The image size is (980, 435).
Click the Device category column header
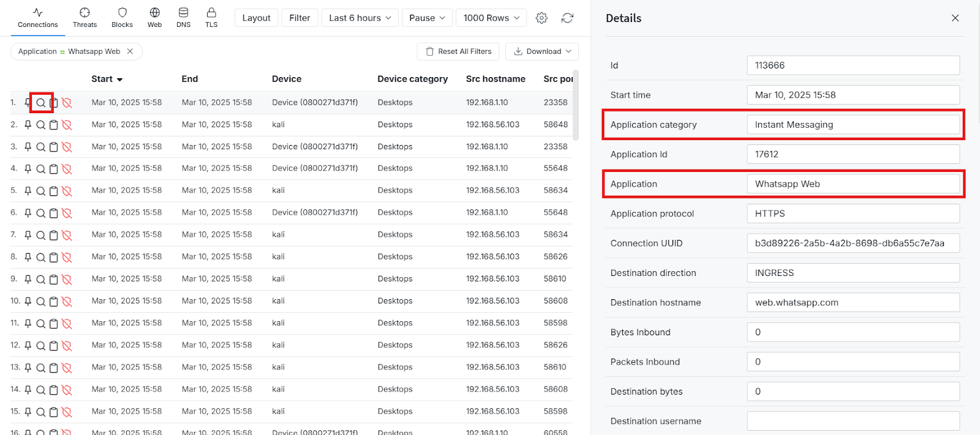[412, 79]
